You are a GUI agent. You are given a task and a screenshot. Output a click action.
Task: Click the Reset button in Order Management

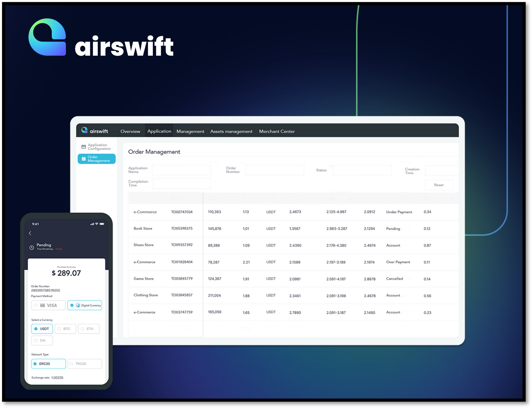coord(438,185)
